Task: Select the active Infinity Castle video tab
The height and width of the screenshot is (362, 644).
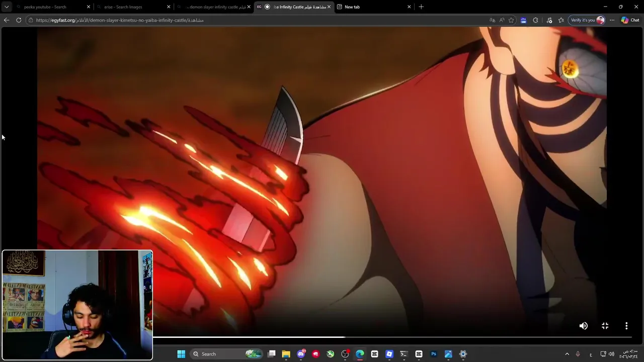Action: coord(294,7)
